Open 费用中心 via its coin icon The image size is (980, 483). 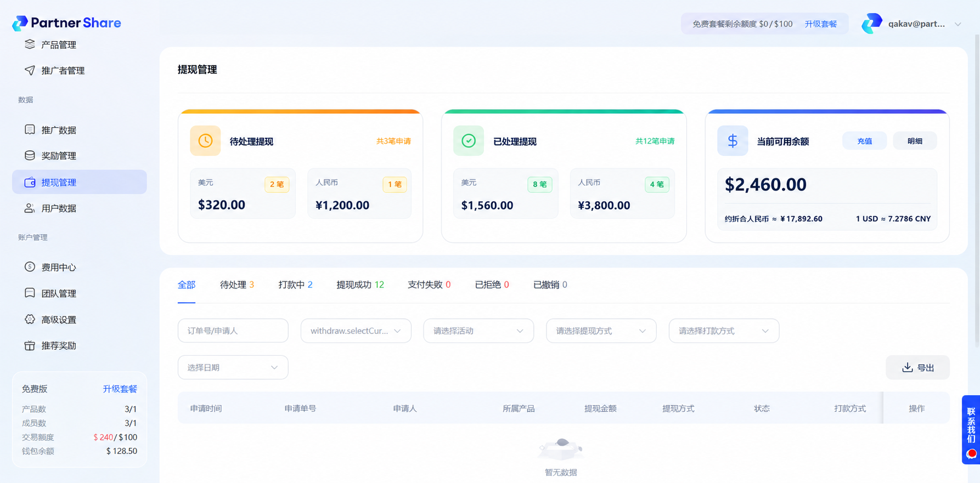[30, 266]
